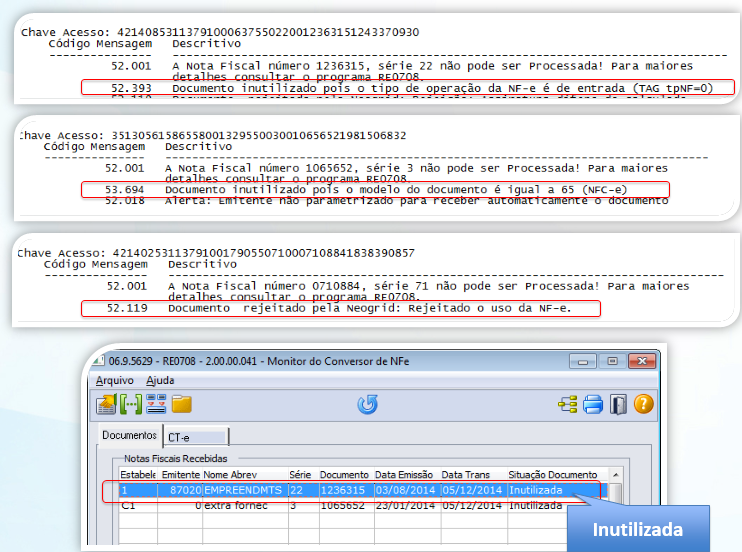Refresh the monitor with blue circular arrow
Viewport: 742px width, 552px height.
click(368, 405)
